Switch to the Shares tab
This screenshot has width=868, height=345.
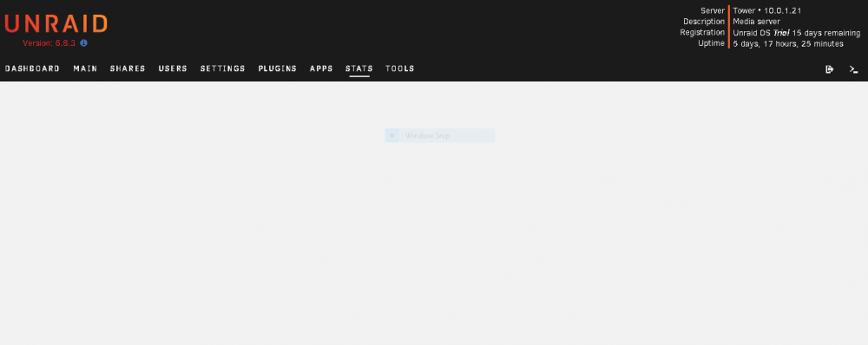(x=128, y=68)
